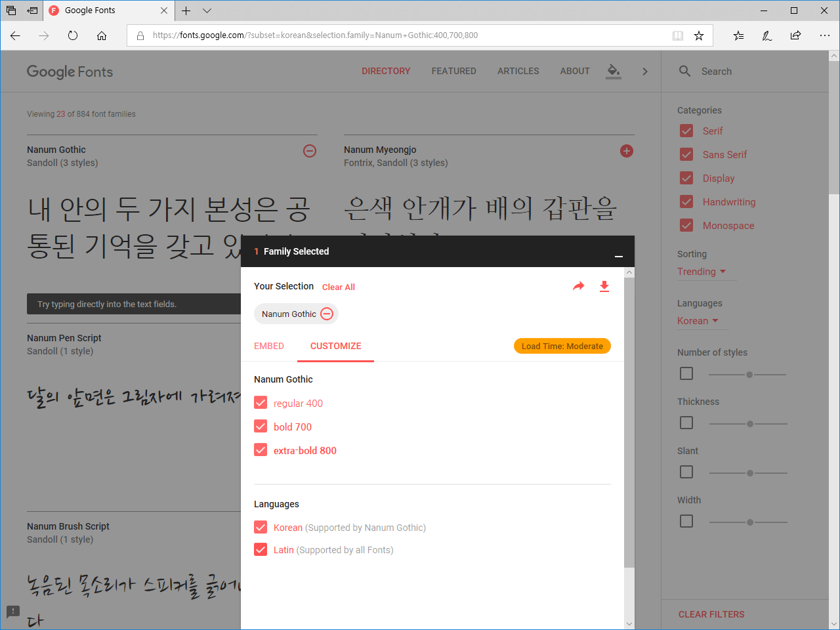Uncheck the Sans Serif category
Viewport: 840px width, 630px height.
686,154
